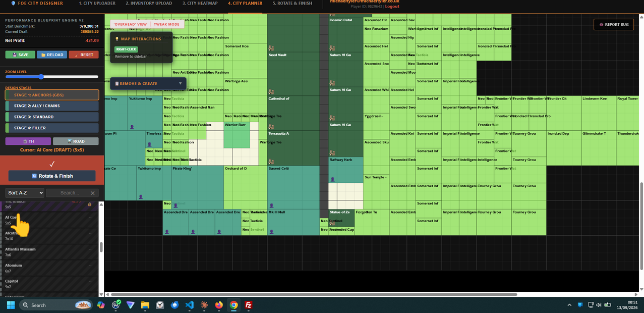Screen dimensions: 644x313
Task: Toggle the ROAD placement mode
Action: tap(76, 141)
